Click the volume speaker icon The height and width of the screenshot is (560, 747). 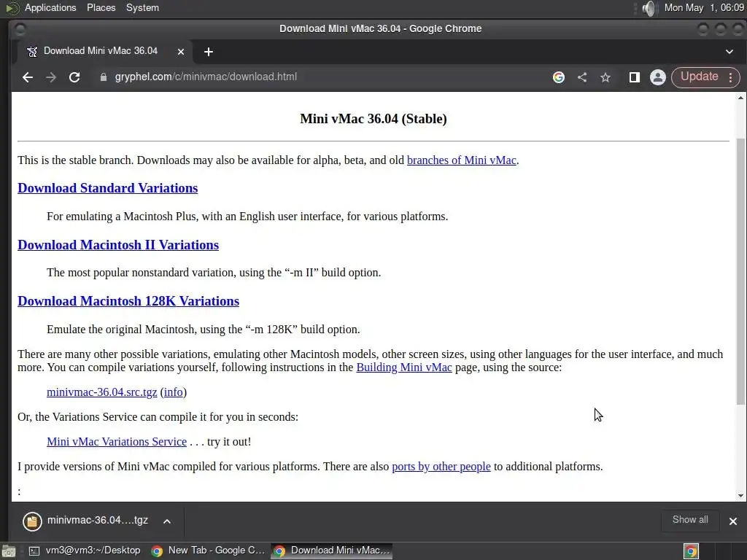pos(649,8)
